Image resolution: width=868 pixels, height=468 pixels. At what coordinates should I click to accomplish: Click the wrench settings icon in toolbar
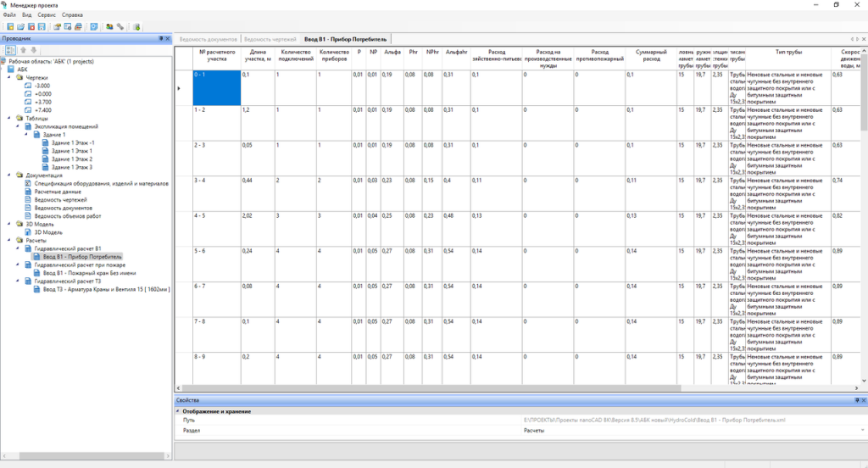tap(120, 27)
